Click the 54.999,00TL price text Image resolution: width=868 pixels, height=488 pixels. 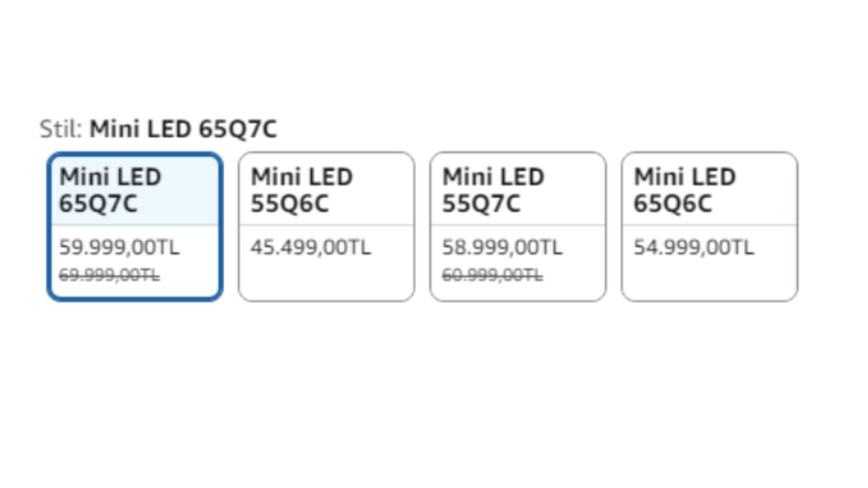coord(693,247)
